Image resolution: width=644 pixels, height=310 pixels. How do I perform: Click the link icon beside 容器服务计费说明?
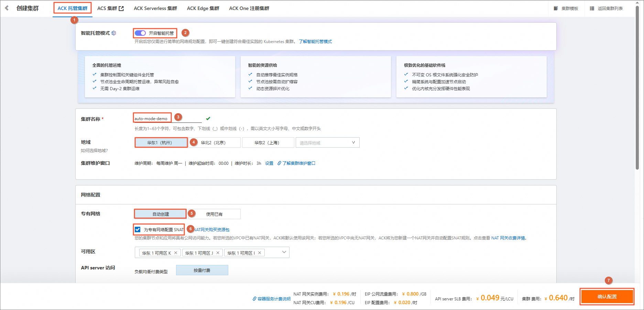[x=254, y=299]
